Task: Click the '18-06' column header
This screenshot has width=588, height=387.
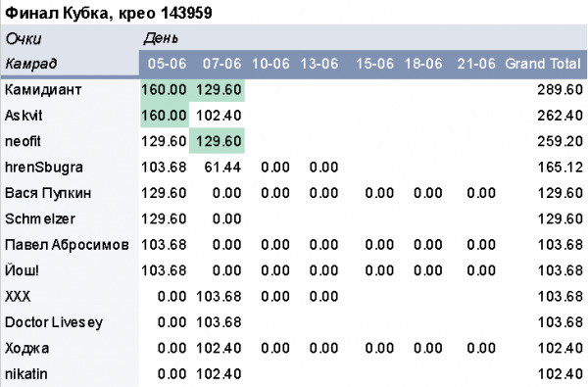Action: point(423,64)
